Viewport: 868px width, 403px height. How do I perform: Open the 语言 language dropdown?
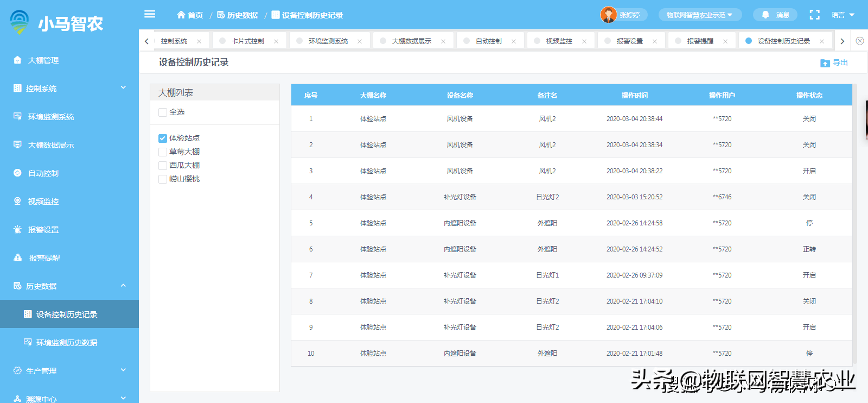pyautogui.click(x=843, y=15)
